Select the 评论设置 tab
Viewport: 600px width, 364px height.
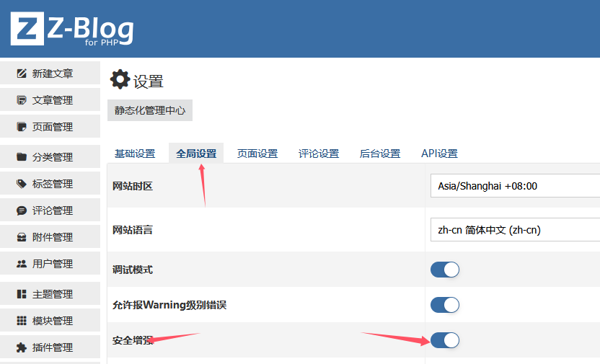pos(319,154)
